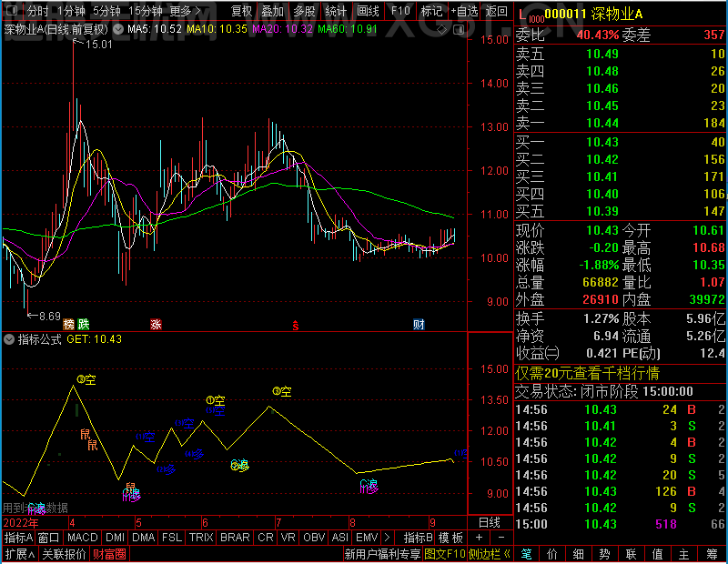
Task: Click 仅需20元查看千档行情 offer link
Action: (x=587, y=373)
